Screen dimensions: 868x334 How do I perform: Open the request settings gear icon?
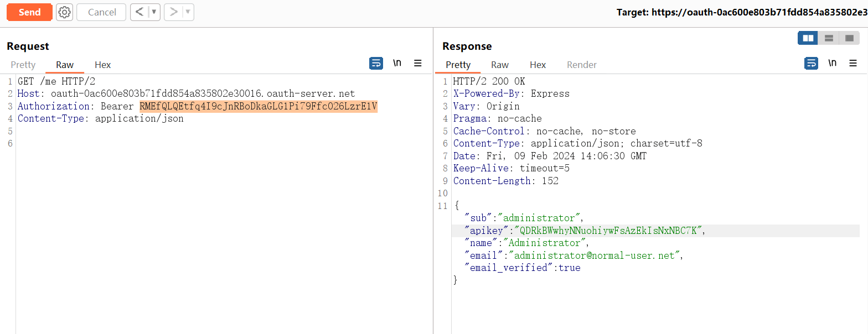pos(65,12)
